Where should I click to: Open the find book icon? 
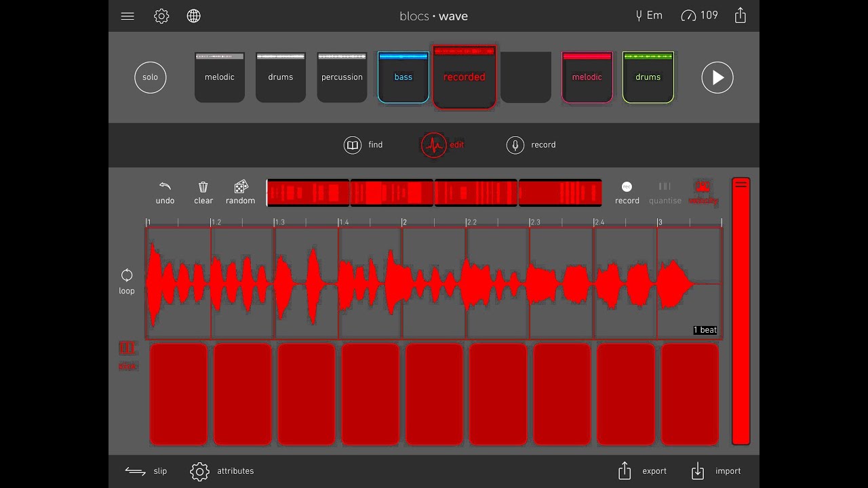353,145
